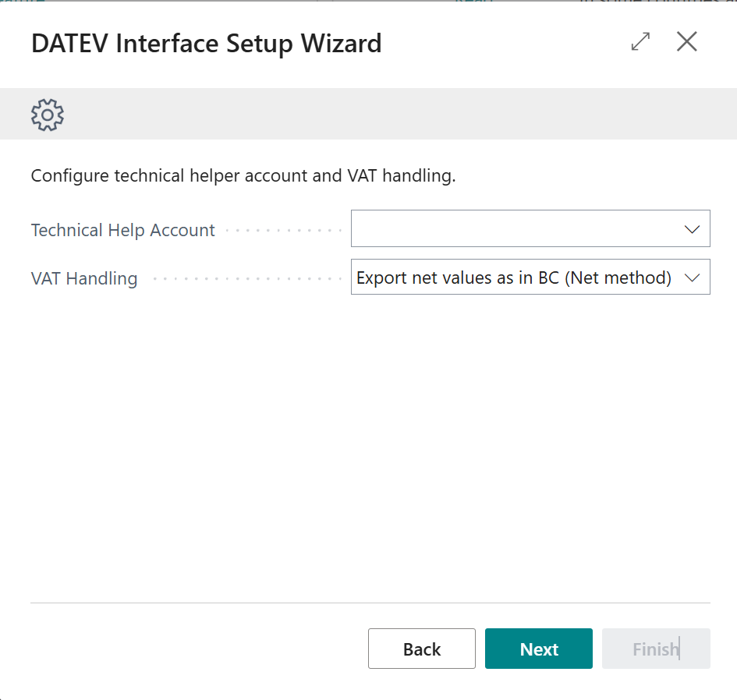Viewport: 737px width, 700px height.
Task: Click the 'DATEV Interface Setup Wizard' title
Action: point(207,44)
